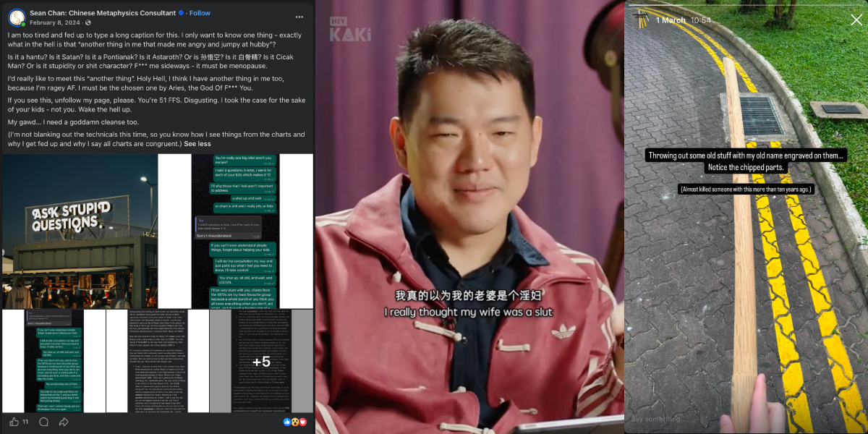Open the Ask Stupid Questions photo

pyautogui.click(x=80, y=231)
